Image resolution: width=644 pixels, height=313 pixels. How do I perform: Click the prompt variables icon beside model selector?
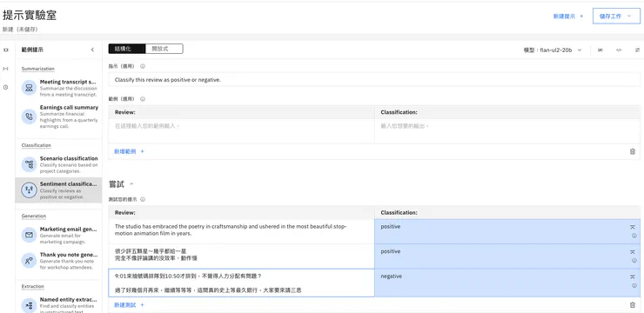point(600,50)
